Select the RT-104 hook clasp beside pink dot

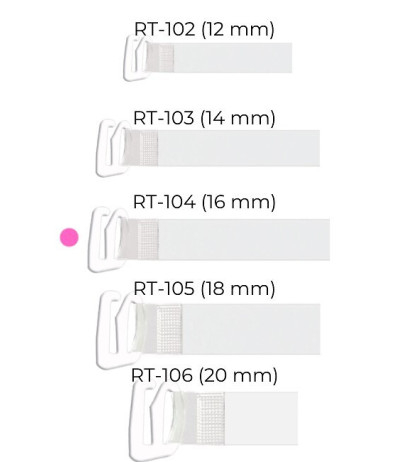pyautogui.click(x=107, y=239)
